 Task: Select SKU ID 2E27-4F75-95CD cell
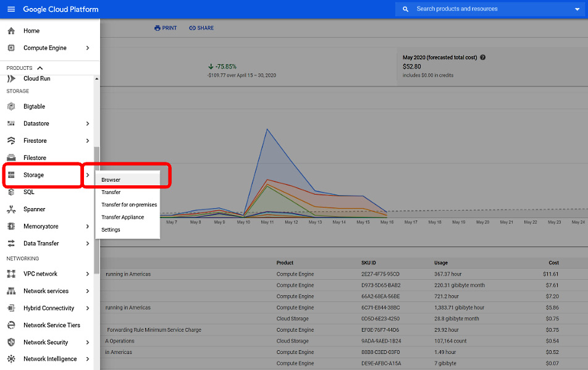coord(380,274)
